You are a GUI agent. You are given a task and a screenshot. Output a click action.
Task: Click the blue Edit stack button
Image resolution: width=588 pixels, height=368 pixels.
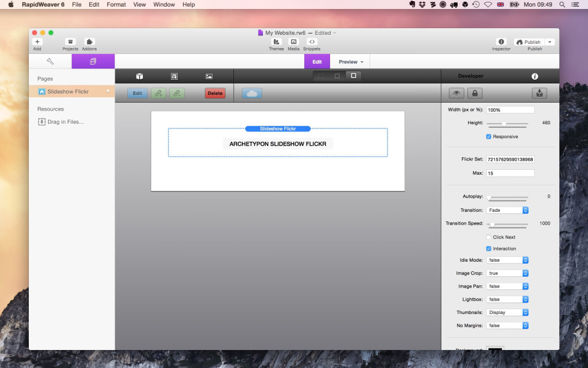(x=137, y=93)
